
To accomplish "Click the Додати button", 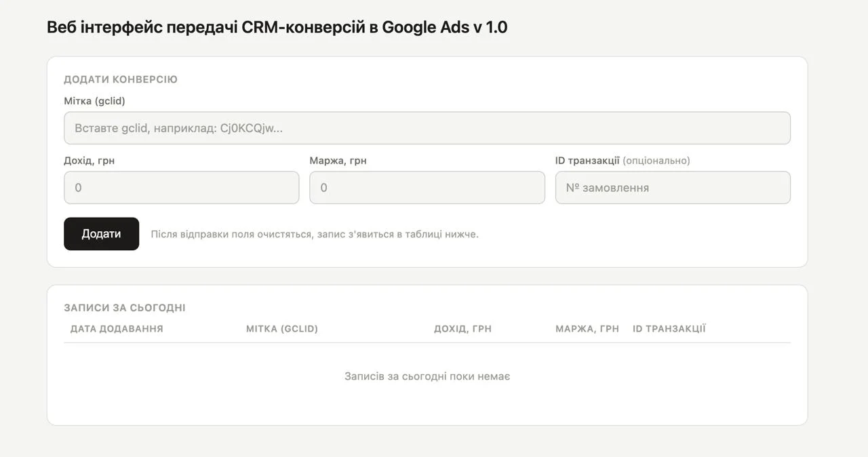I will coord(101,234).
